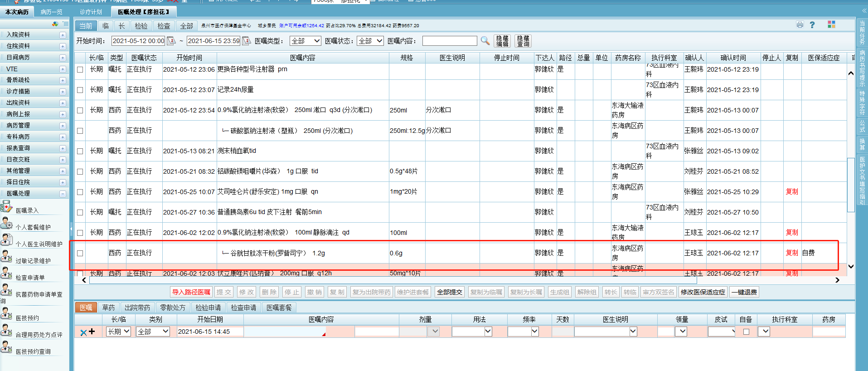The width and height of the screenshot is (868, 371).
Task: Click the 隐藏编辑 button
Action: (x=502, y=41)
